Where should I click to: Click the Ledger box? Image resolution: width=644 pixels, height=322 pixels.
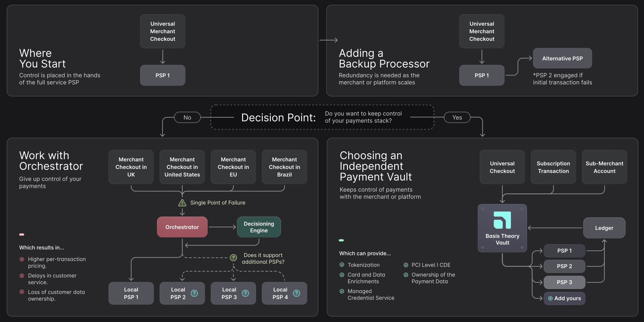(x=604, y=228)
